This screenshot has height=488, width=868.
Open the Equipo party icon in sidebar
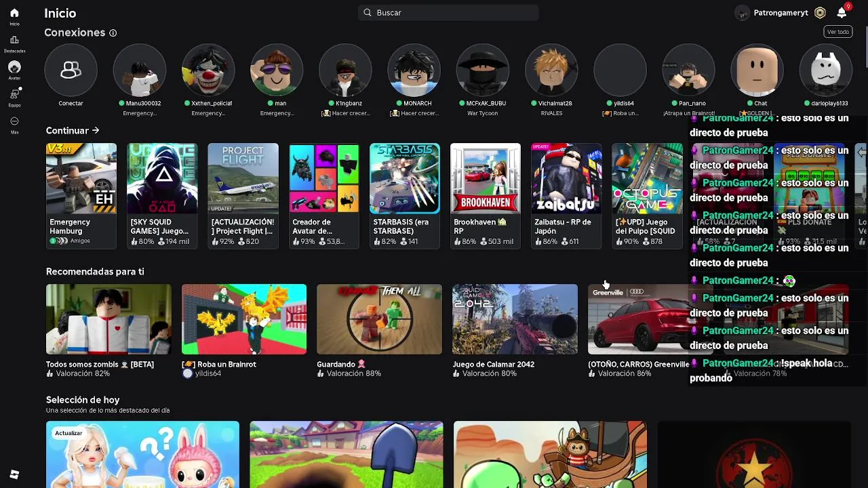click(x=14, y=94)
